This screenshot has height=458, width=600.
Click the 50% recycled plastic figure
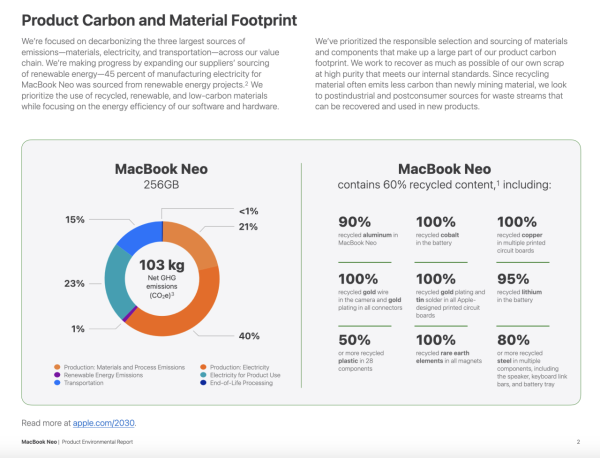tap(356, 338)
